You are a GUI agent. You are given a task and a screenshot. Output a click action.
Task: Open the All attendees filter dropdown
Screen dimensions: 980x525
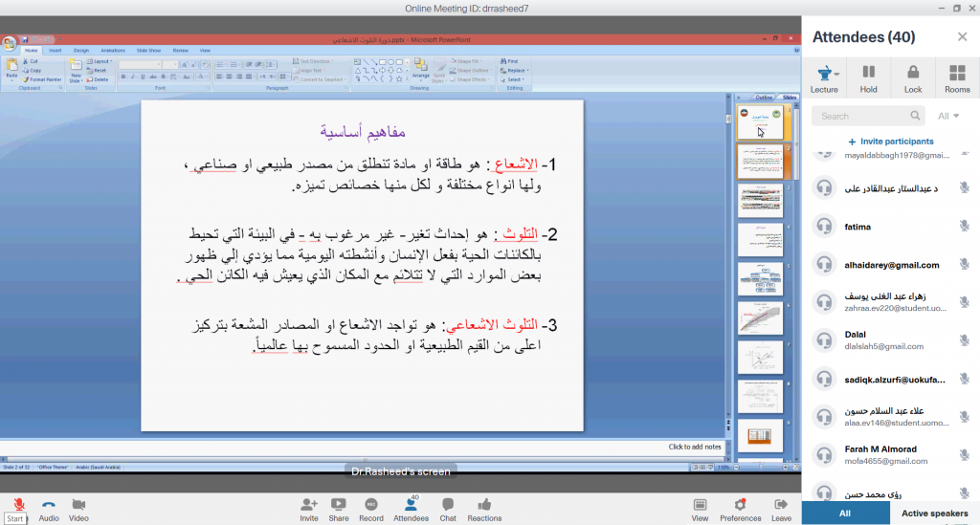[948, 116]
